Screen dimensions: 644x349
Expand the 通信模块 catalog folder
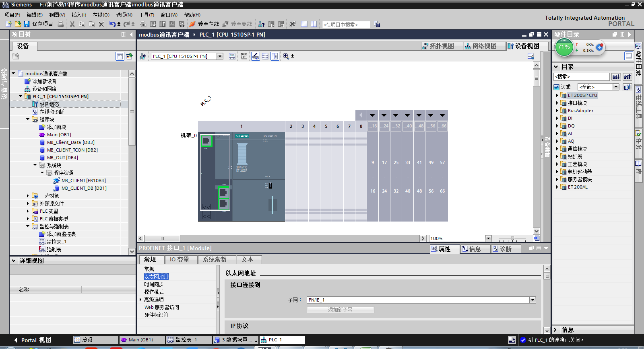click(557, 149)
